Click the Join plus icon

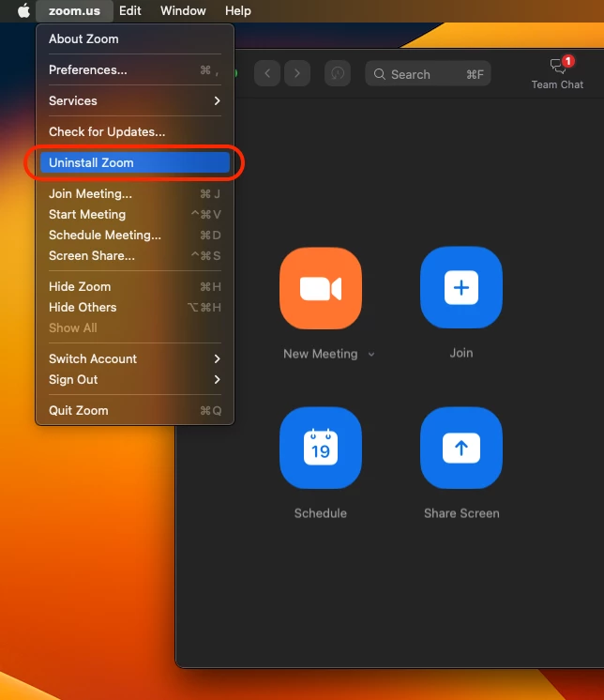point(461,287)
